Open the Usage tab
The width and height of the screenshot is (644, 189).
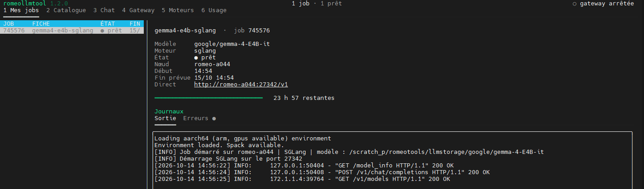[214, 10]
